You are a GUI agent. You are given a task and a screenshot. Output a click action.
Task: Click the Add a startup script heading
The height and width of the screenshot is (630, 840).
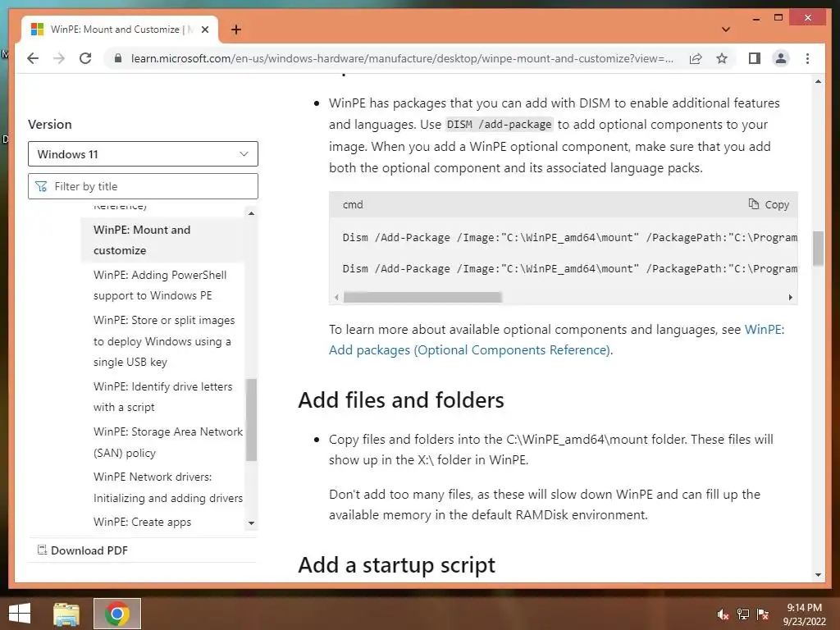pos(396,565)
